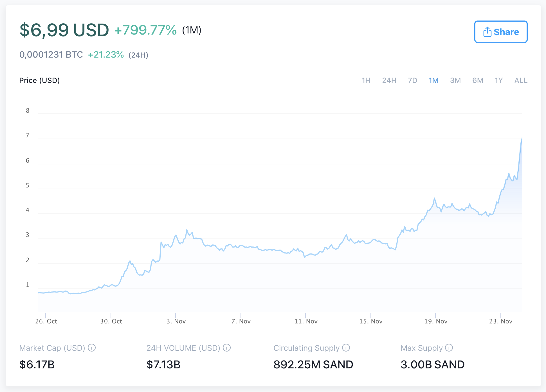Image resolution: width=546 pixels, height=392 pixels.
Task: Switch chart to 7D range
Action: [x=412, y=80]
